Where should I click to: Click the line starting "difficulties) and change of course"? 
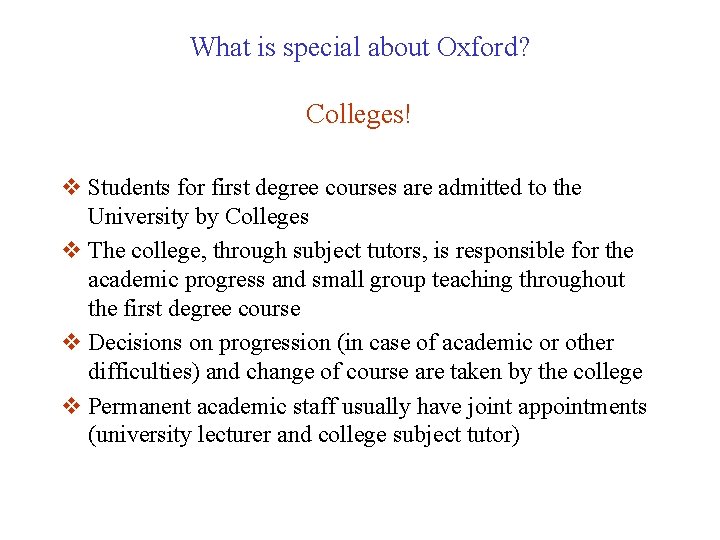[365, 372]
